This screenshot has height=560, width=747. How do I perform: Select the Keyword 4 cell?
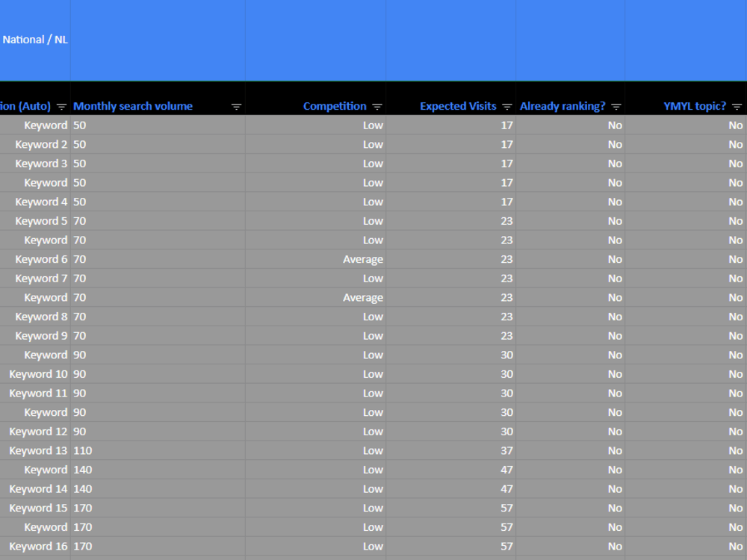click(35, 202)
